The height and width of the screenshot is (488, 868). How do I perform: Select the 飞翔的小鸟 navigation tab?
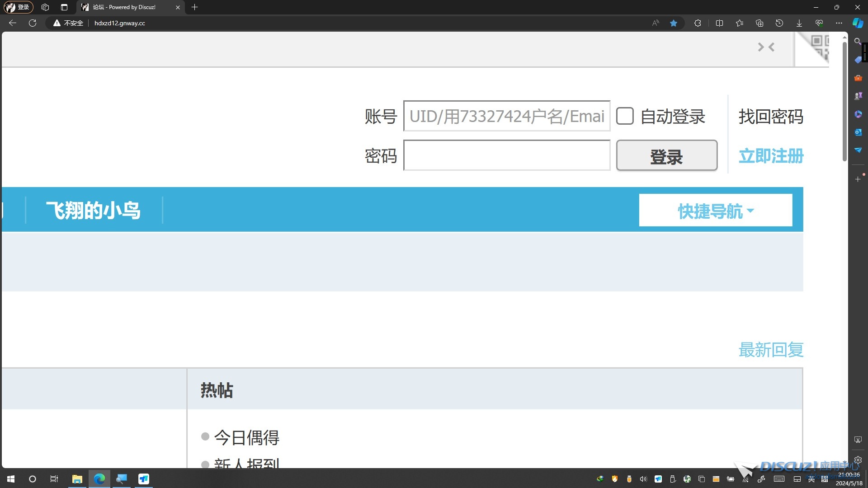tap(94, 211)
